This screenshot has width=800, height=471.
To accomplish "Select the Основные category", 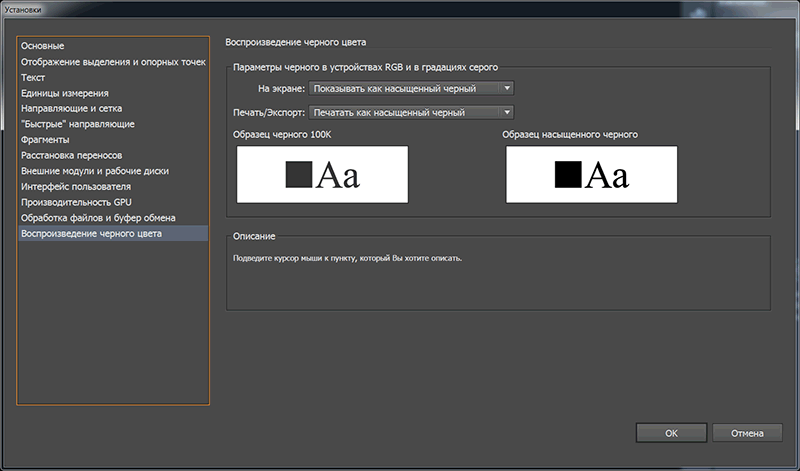I will coord(43,46).
